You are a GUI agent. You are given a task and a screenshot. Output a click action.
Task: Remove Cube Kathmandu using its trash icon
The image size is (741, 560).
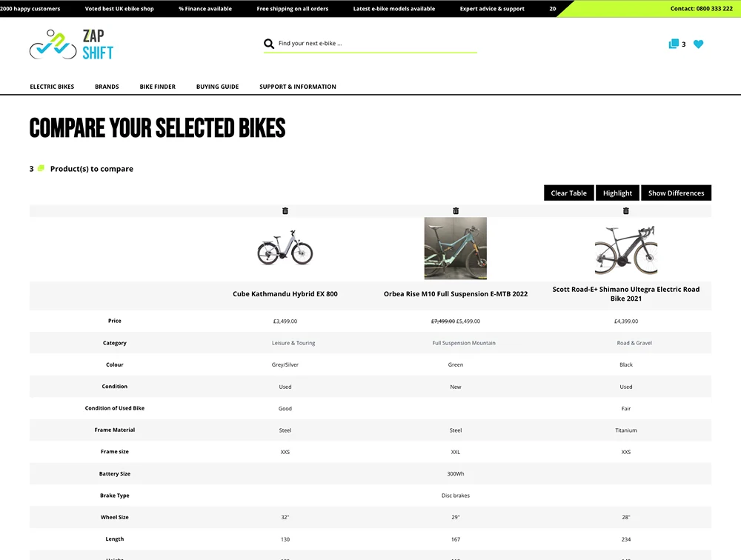point(285,210)
